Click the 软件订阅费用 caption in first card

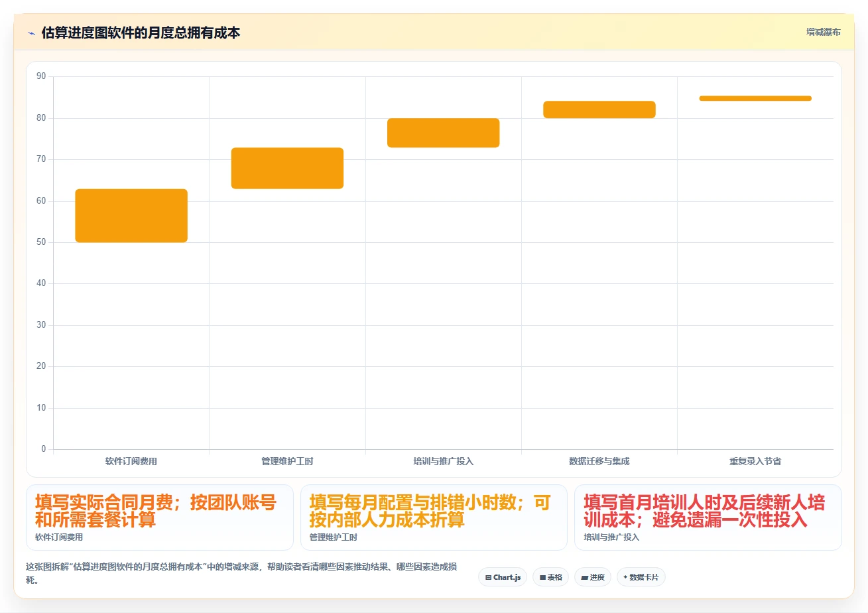point(59,537)
